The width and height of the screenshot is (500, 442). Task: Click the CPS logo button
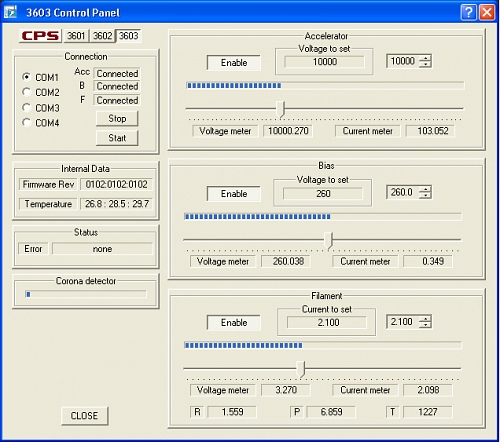[x=40, y=36]
